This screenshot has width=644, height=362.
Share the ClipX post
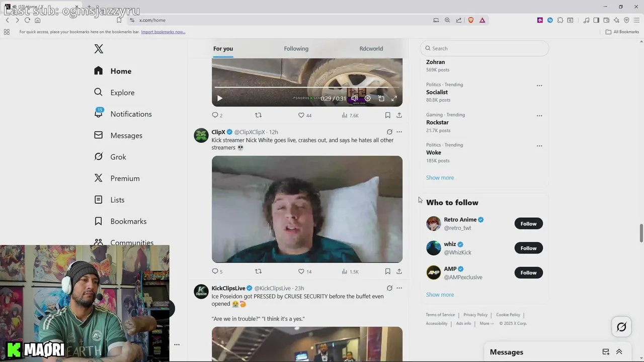point(399,271)
